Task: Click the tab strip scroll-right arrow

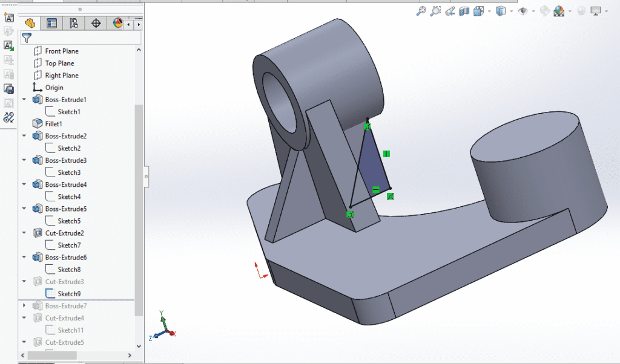Action: coord(139,24)
